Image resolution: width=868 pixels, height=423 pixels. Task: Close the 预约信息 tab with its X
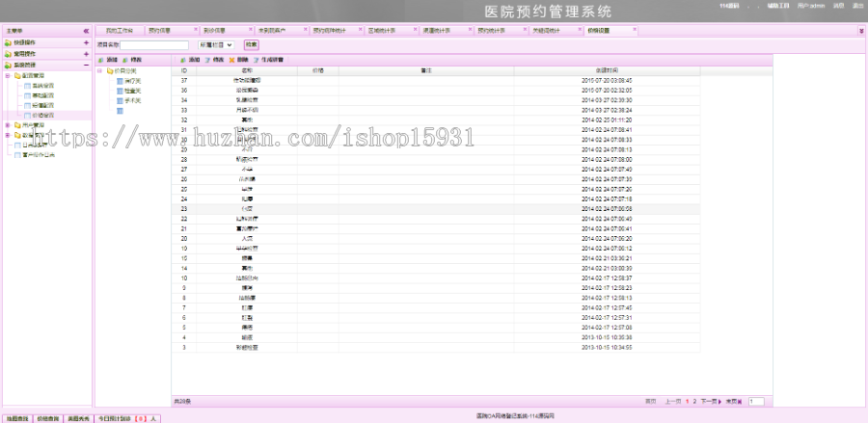click(195, 29)
